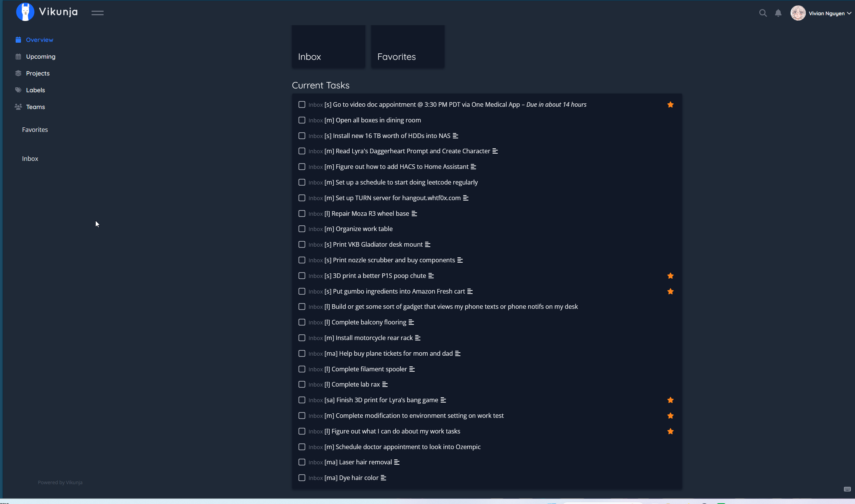Check off Open all boxes in dining room
This screenshot has height=504, width=855.
(302, 120)
